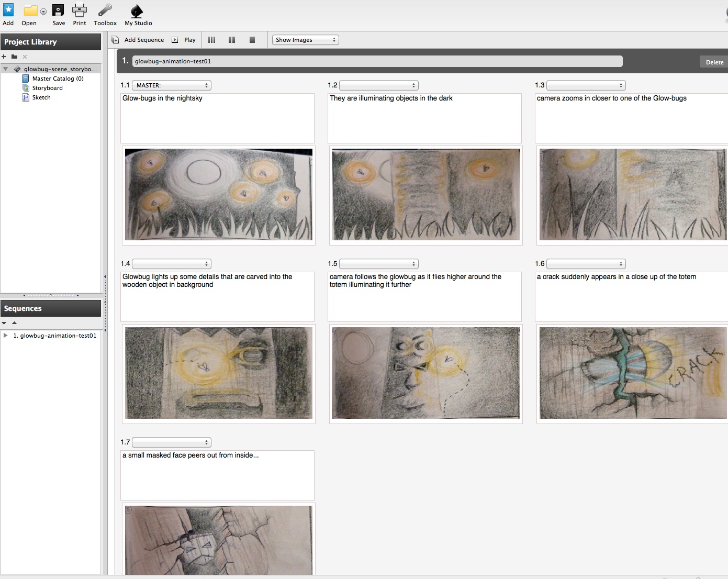Select panel 1.3 zoomed glow-bug thumbnail

pyautogui.click(x=633, y=195)
